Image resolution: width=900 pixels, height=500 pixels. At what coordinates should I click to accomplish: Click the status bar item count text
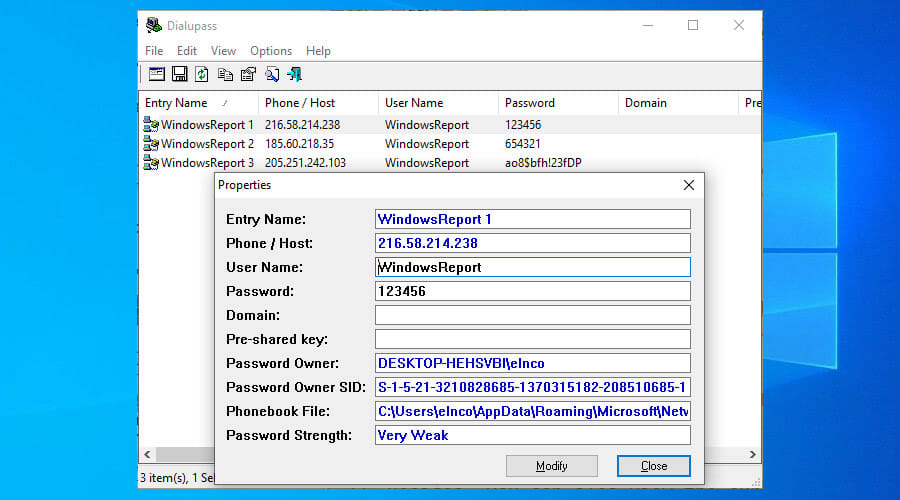click(x=177, y=478)
